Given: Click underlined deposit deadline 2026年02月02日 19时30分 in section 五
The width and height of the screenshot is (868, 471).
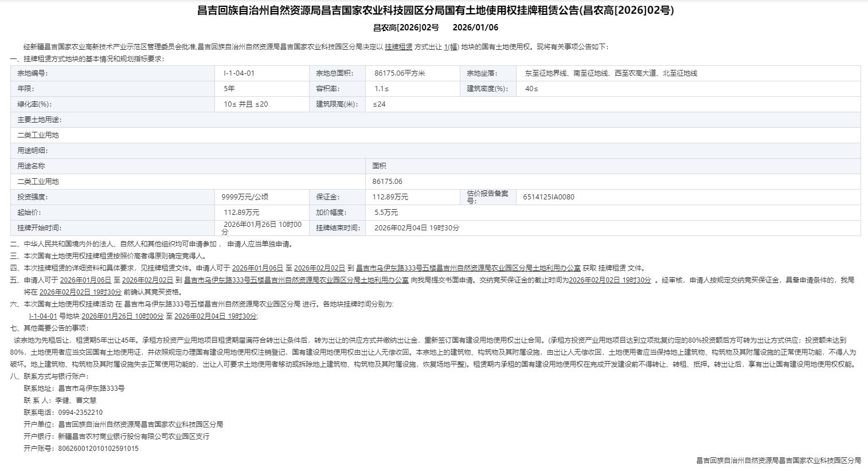Looking at the screenshot, I should click(610, 280).
